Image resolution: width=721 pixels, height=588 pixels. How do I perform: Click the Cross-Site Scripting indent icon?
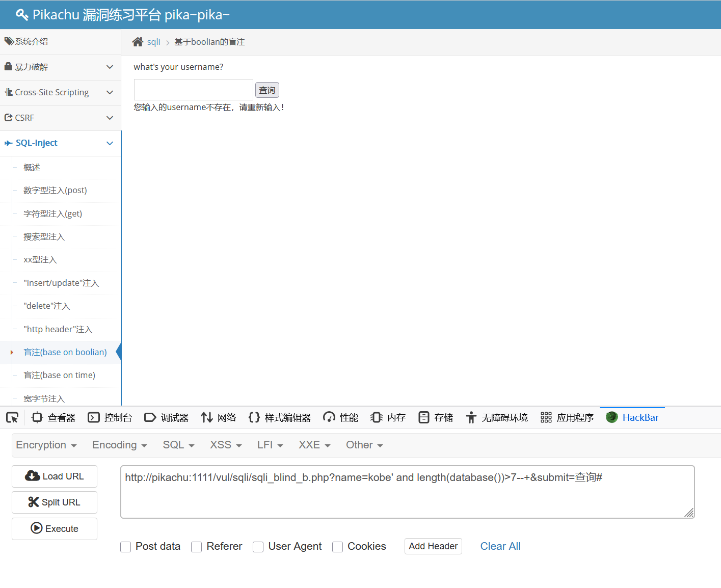click(8, 92)
